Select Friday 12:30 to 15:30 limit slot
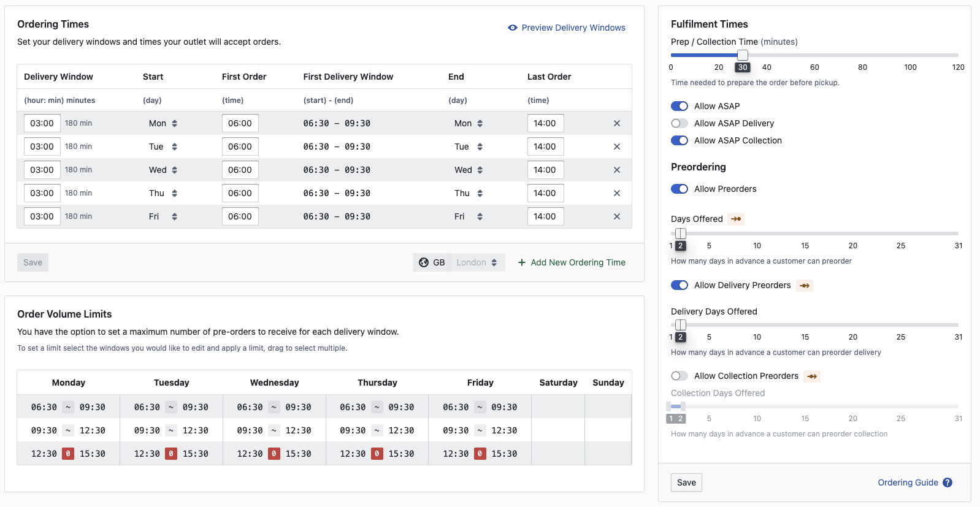 tap(480, 454)
